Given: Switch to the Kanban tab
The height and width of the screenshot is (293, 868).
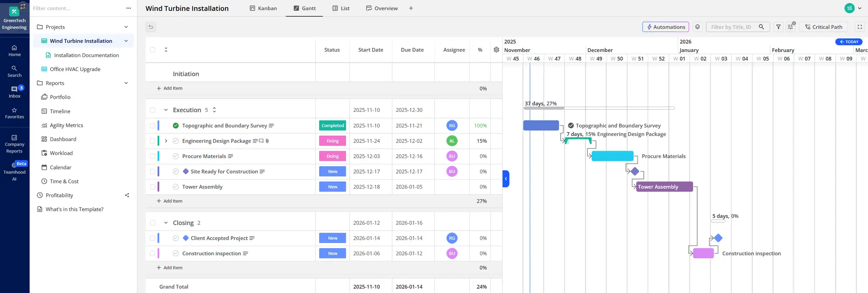Looking at the screenshot, I should pyautogui.click(x=263, y=8).
